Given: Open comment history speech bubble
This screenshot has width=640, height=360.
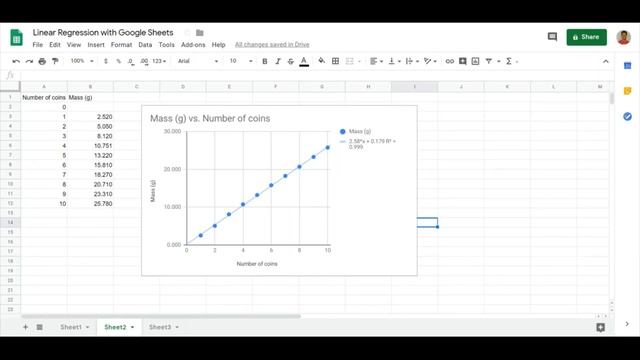Looking at the screenshot, I should [552, 37].
